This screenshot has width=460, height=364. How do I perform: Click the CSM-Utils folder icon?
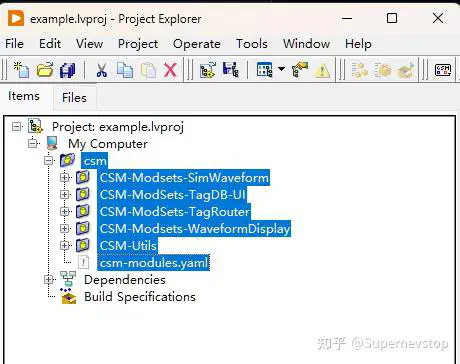pyautogui.click(x=83, y=245)
